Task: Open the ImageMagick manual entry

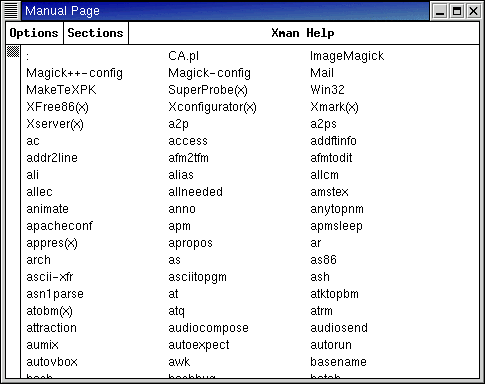Action: pyautogui.click(x=347, y=56)
